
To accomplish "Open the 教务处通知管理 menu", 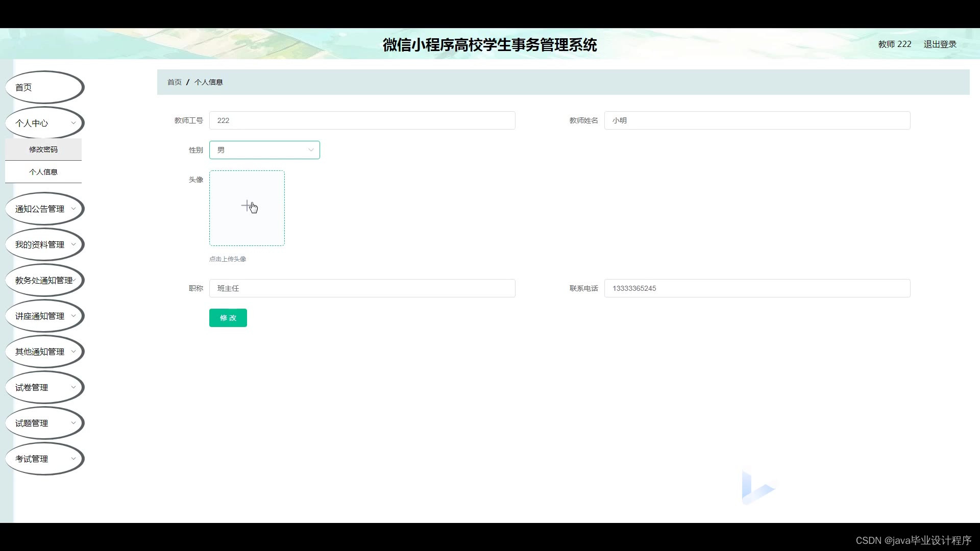I will [x=43, y=280].
